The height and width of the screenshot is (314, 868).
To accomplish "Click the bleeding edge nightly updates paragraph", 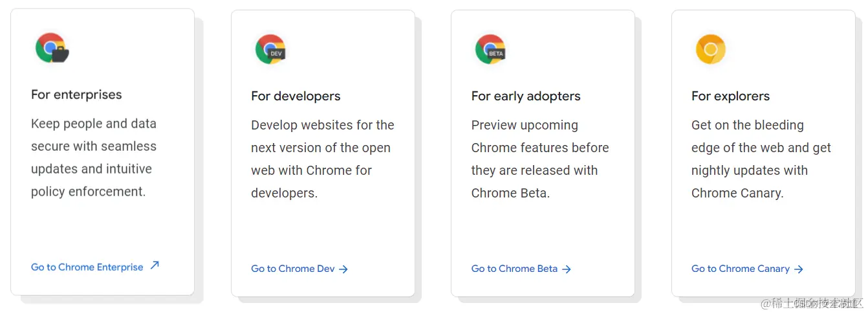I will (x=761, y=159).
